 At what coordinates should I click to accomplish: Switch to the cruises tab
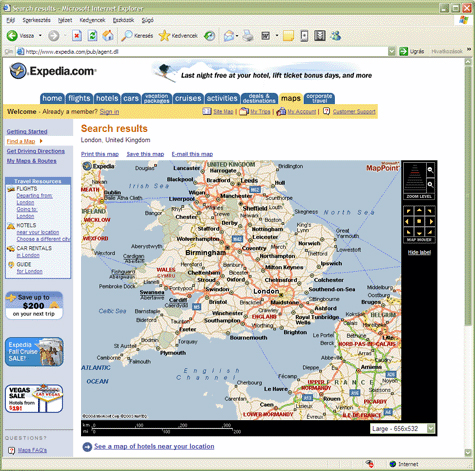[188, 98]
